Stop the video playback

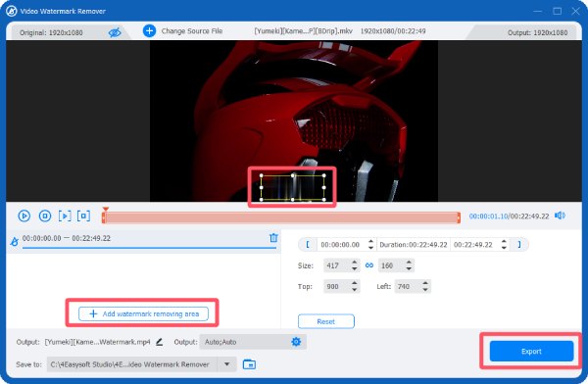pyautogui.click(x=45, y=216)
